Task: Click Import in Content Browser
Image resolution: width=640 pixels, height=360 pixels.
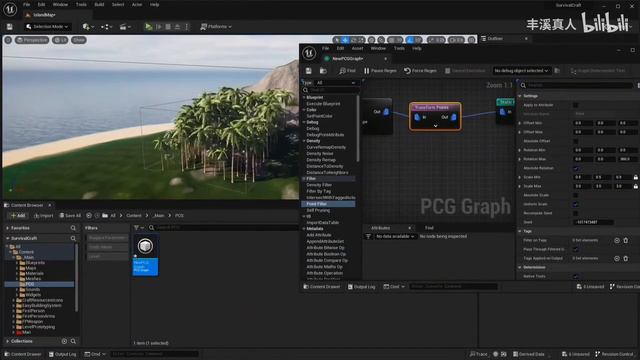Action: [44, 216]
